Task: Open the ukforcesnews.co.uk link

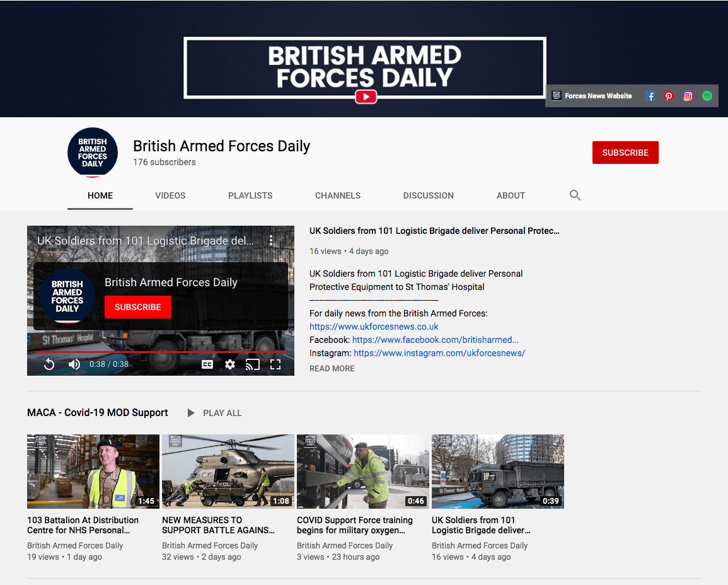Action: click(374, 327)
